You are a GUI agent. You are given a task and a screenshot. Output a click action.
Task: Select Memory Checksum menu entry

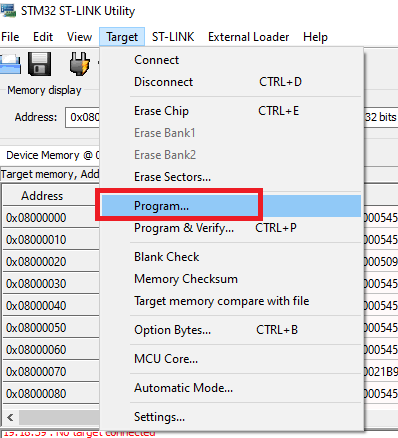click(x=231, y=279)
